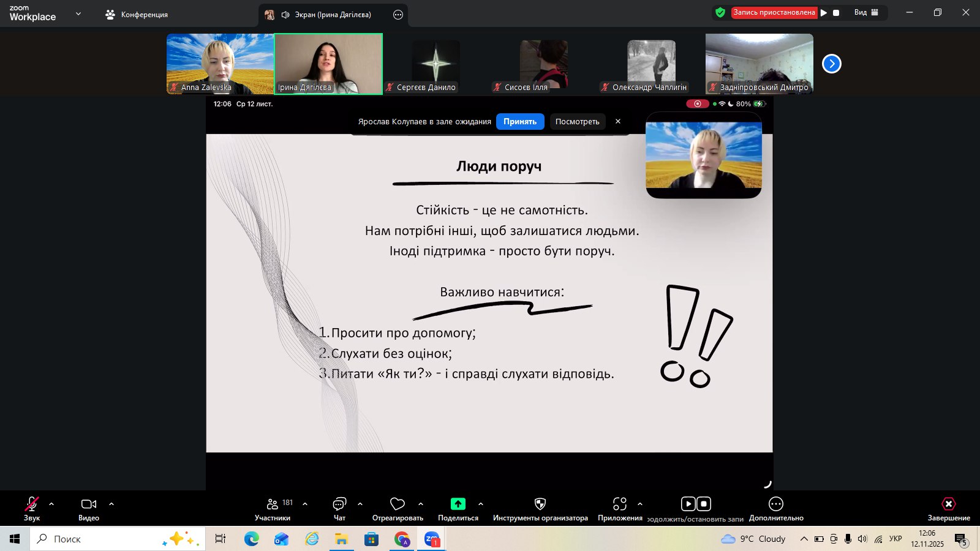Image resolution: width=980 pixels, height=551 pixels.
Task: Expand the arrow next to Поделиться
Action: pos(481,504)
